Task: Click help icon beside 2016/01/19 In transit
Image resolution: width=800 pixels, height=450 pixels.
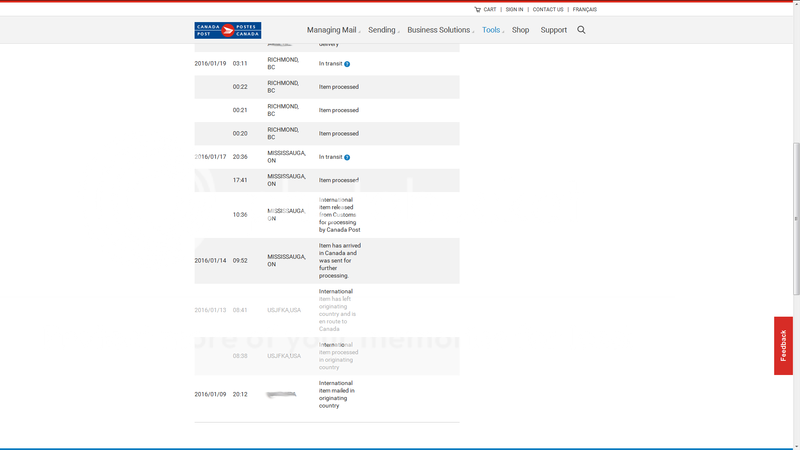Action: tap(347, 64)
